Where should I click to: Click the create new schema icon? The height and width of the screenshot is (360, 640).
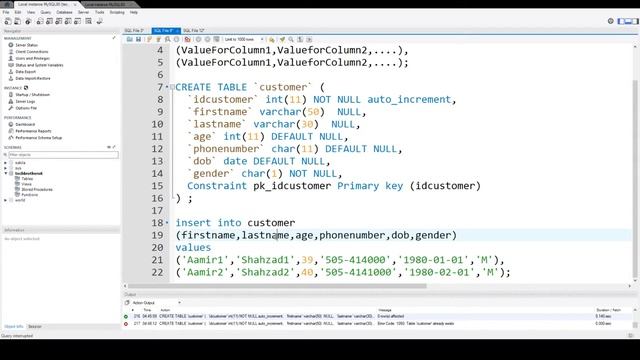pos(40,21)
